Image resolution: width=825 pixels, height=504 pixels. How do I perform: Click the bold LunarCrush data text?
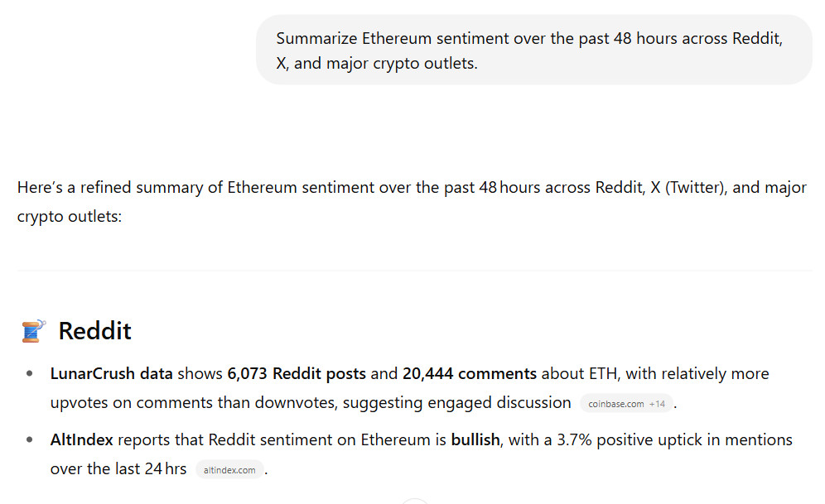point(112,374)
